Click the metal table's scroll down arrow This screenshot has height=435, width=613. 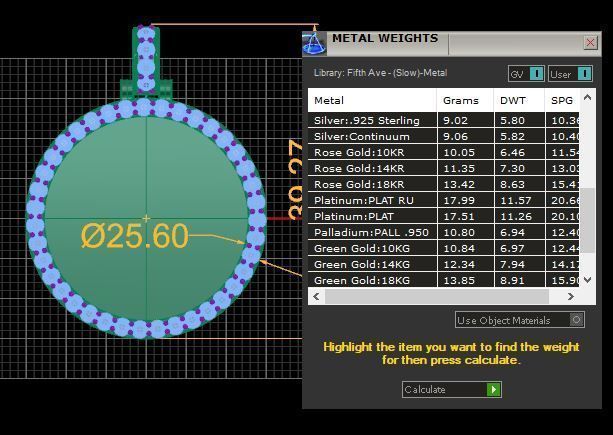click(587, 279)
